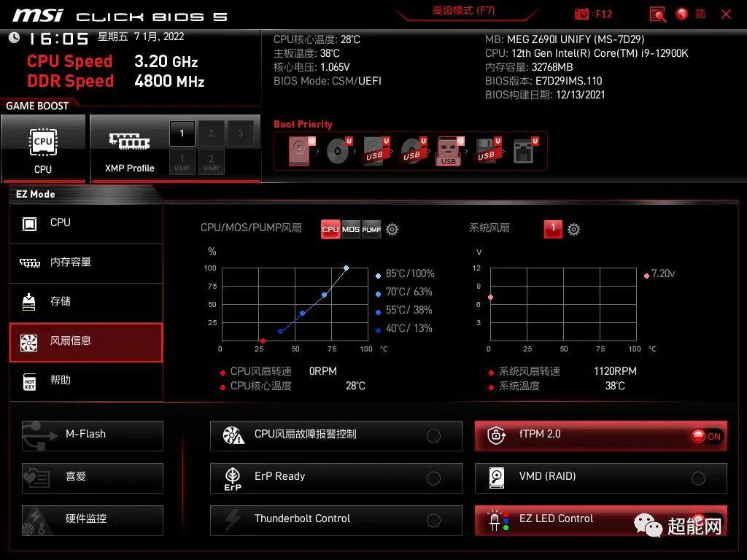Select first hard disk boot device icon
Screen dimensions: 747x560
[x=299, y=151]
